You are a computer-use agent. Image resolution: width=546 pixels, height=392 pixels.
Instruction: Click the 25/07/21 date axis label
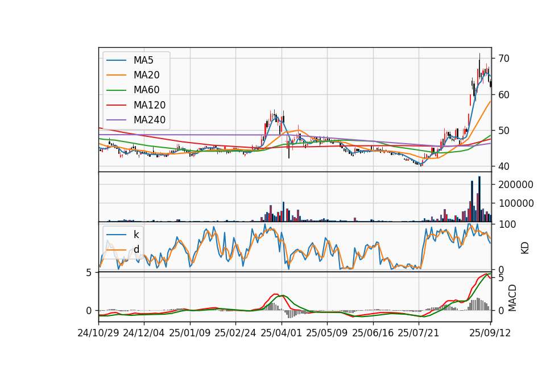(419, 333)
